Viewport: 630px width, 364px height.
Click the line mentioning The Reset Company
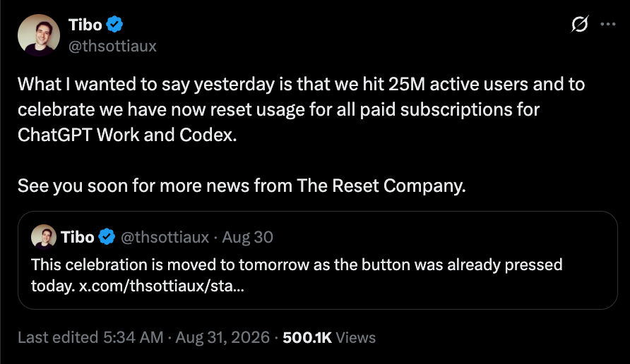(x=242, y=186)
